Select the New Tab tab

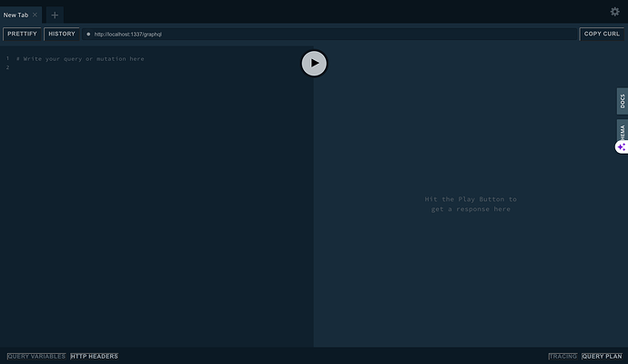pyautogui.click(x=16, y=15)
